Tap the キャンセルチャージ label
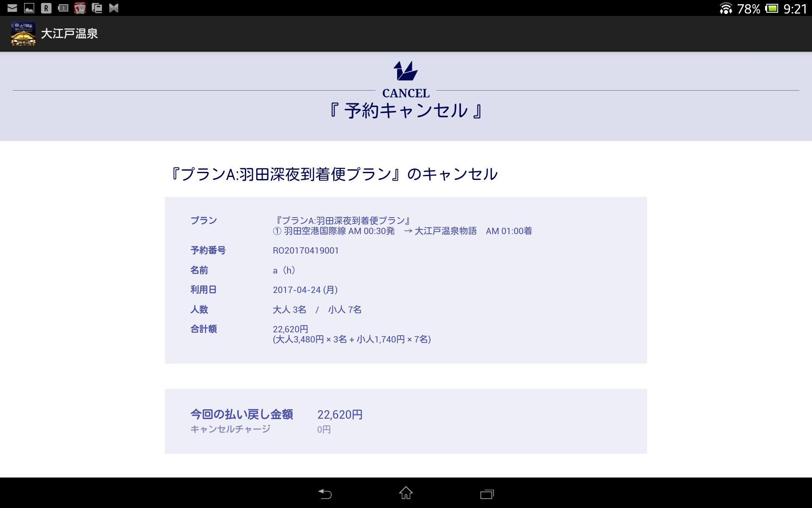812x508 pixels. pos(230,429)
